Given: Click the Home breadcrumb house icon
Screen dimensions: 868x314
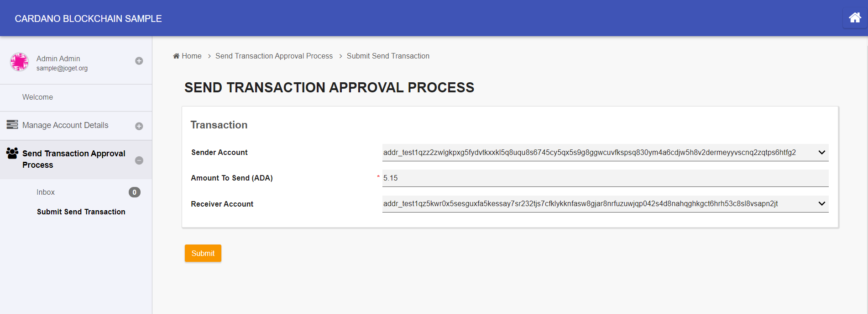Looking at the screenshot, I should click(x=176, y=56).
